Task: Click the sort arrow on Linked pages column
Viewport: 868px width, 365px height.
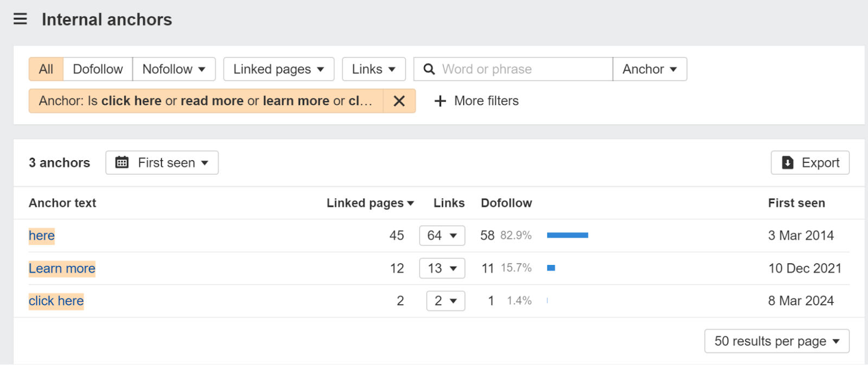Action: coord(411,203)
